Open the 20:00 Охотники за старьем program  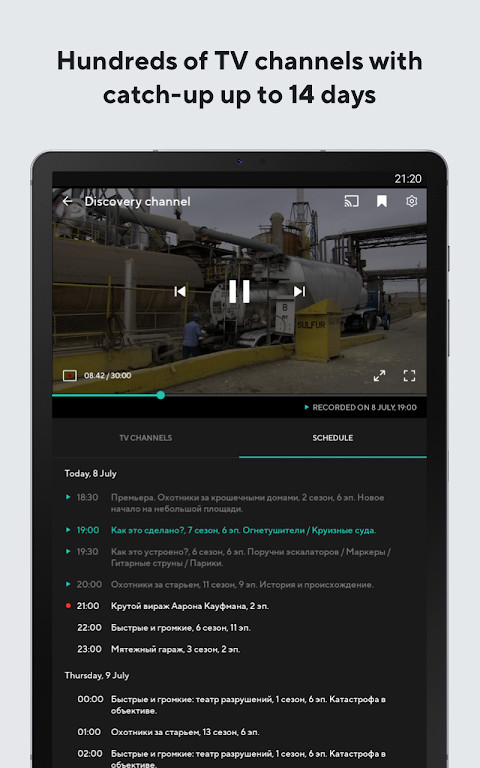click(240, 584)
